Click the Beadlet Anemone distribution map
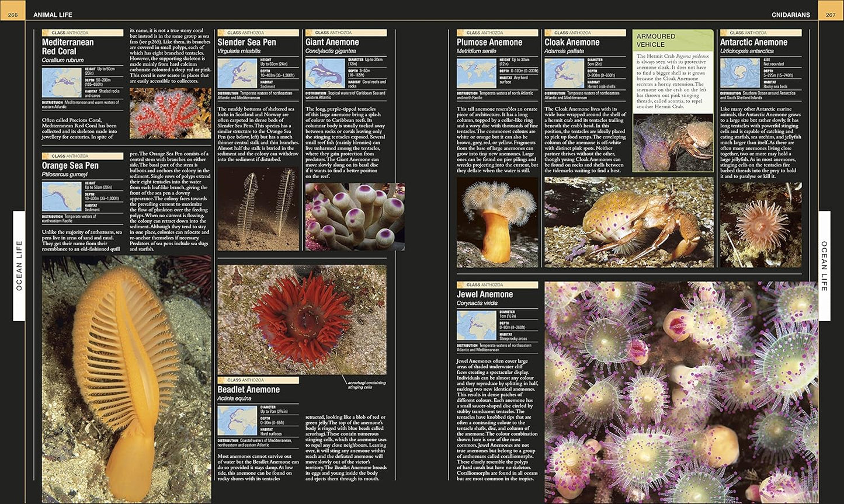 point(237,420)
